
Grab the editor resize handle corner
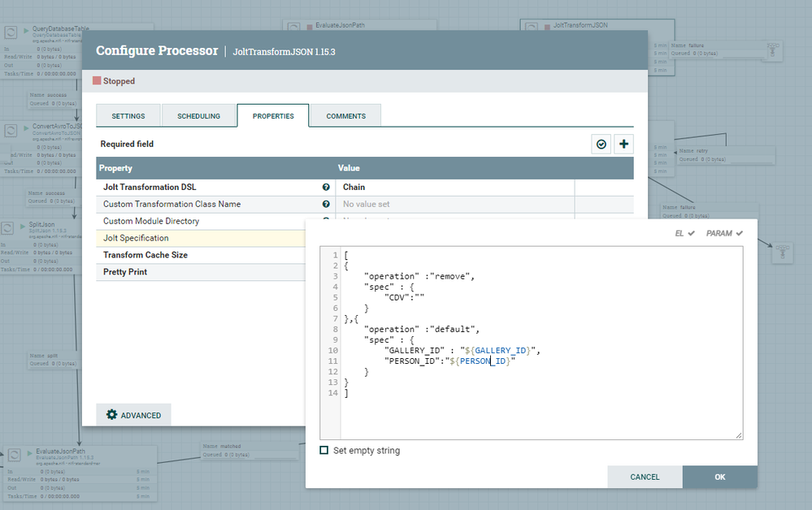[x=739, y=435]
